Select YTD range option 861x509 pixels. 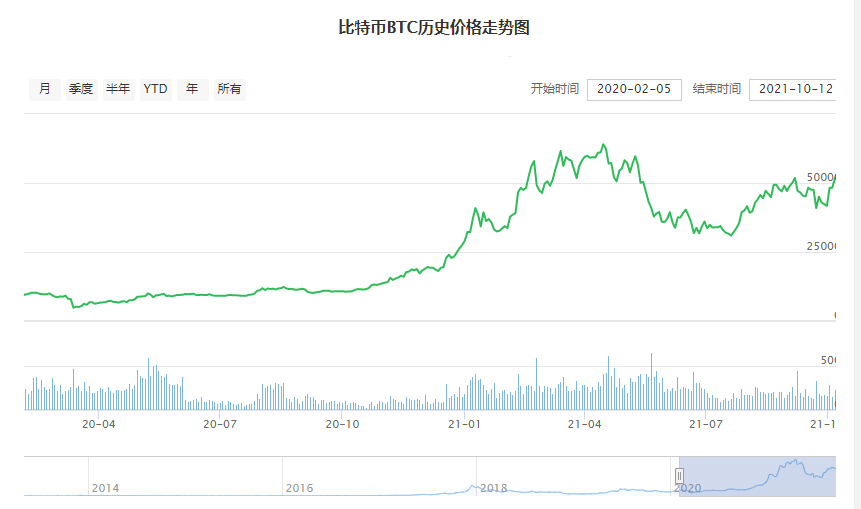pyautogui.click(x=155, y=89)
